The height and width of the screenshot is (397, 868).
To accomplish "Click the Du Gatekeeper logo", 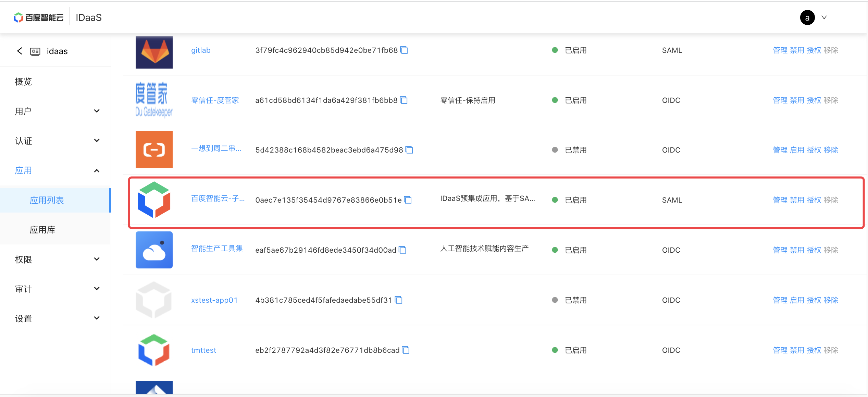I will coord(154,100).
